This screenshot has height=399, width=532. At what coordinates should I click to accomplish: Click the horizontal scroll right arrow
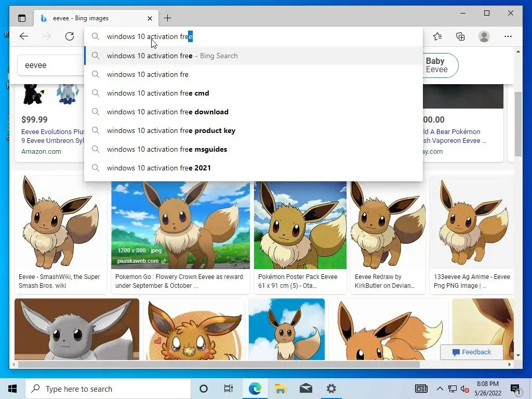coord(510,364)
